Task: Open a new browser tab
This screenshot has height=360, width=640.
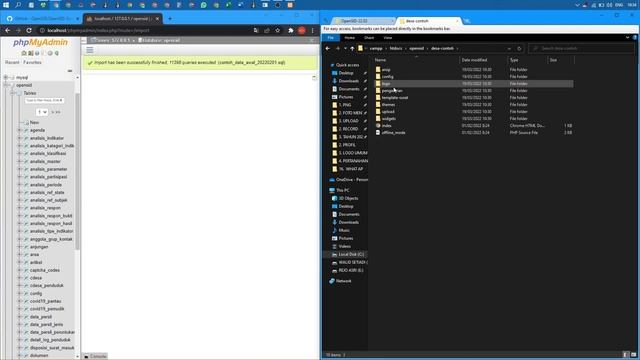Action: coord(170,18)
